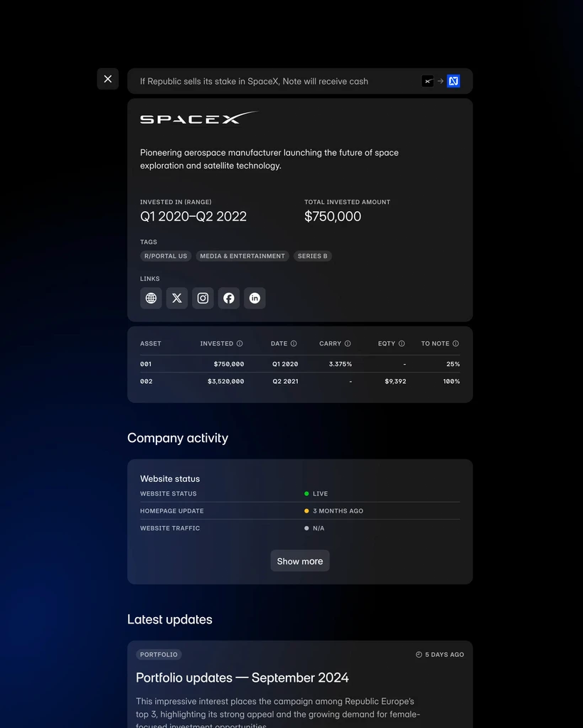Viewport: 583px width, 728px height.
Task: Click the SpaceX wordmark logo
Action: [x=200, y=118]
